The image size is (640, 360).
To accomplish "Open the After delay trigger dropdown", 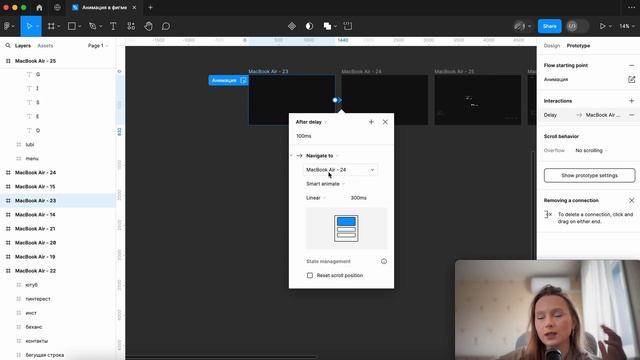I will pyautogui.click(x=311, y=122).
